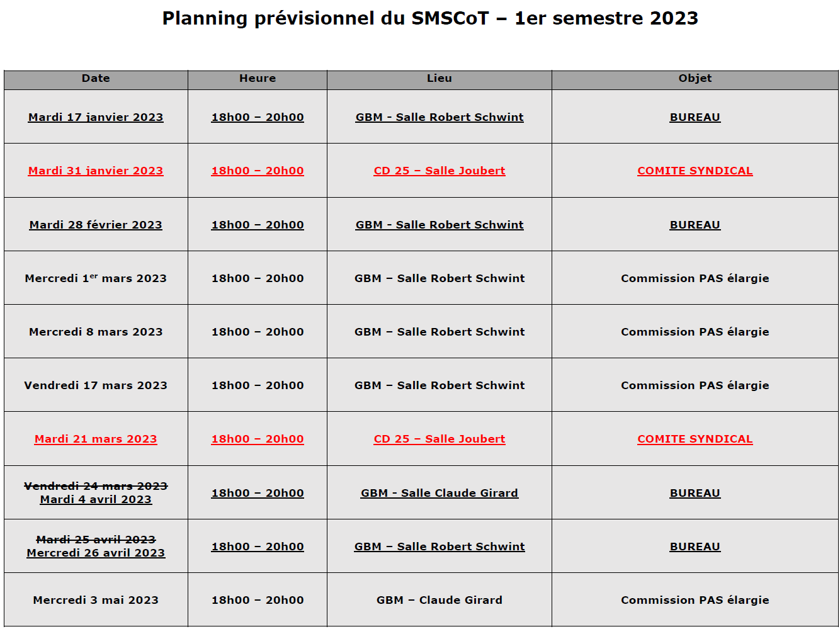The width and height of the screenshot is (840, 629).
Task: Click the GBM - Salle Claude Girard location
Action: pos(440,493)
